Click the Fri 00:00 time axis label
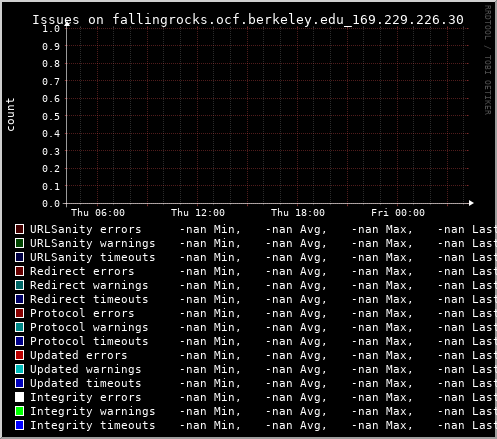497x439 pixels. (398, 213)
